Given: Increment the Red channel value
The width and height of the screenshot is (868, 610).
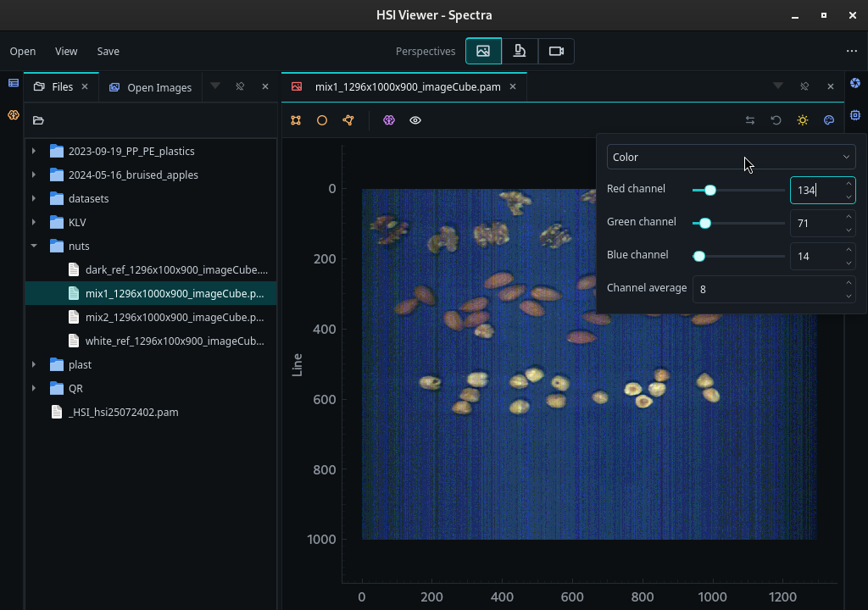Looking at the screenshot, I should tap(849, 184).
